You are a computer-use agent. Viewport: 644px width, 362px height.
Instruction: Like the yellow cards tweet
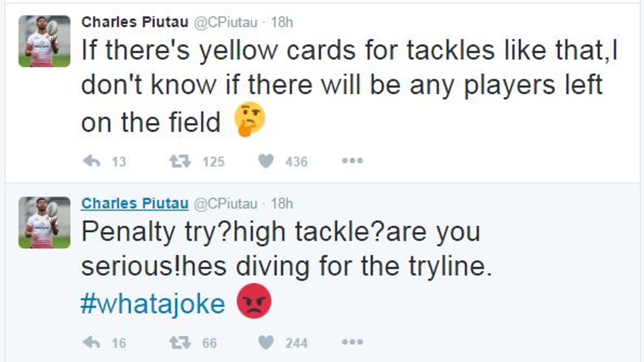point(266,161)
